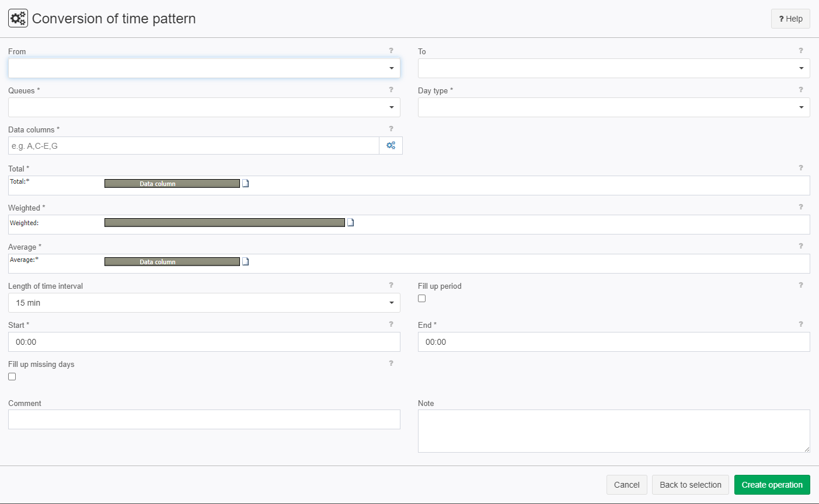Image resolution: width=819 pixels, height=504 pixels.
Task: Show help for the Total field
Action: [801, 168]
